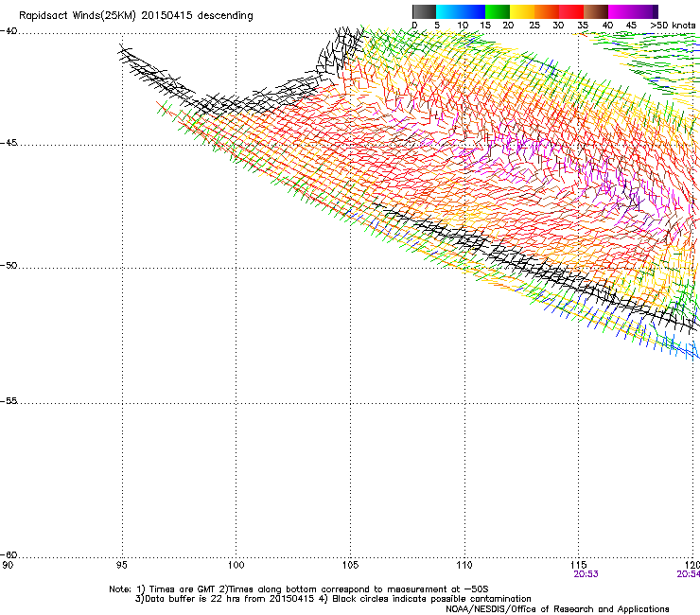
Task: Click the '-60' latitude axis label
Action: click(x=9, y=554)
